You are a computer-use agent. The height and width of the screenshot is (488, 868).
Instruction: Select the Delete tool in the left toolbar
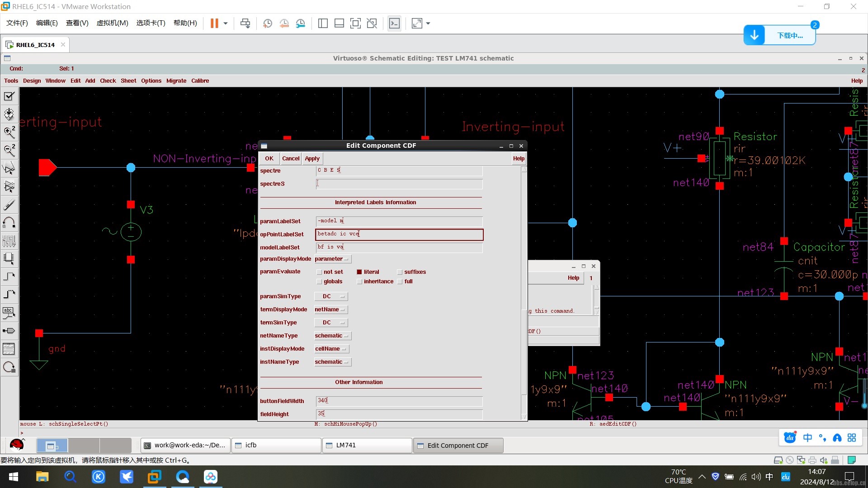pos(9,205)
